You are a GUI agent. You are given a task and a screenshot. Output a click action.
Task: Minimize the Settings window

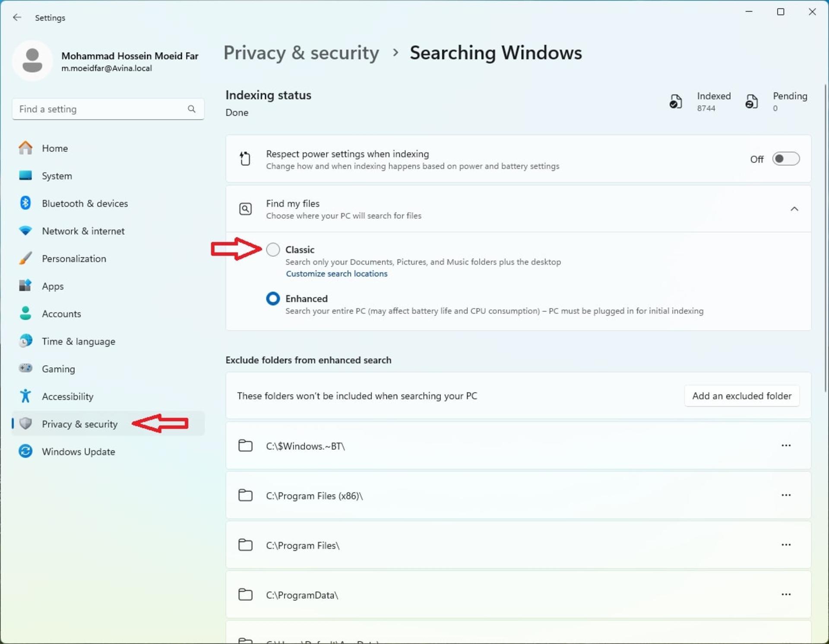749,12
